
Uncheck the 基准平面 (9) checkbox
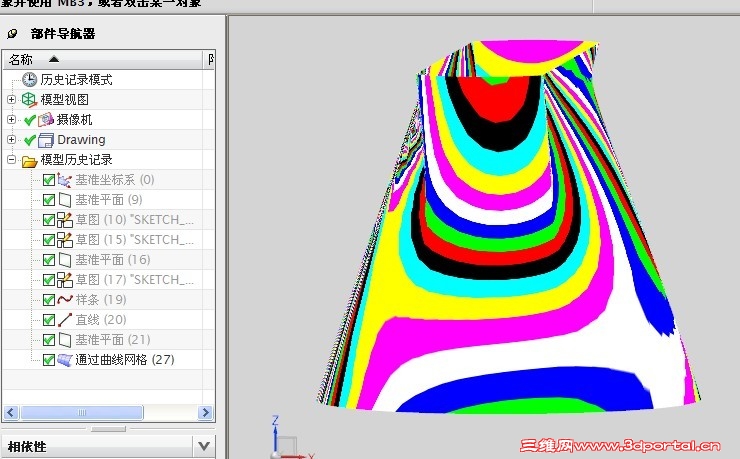click(x=49, y=200)
